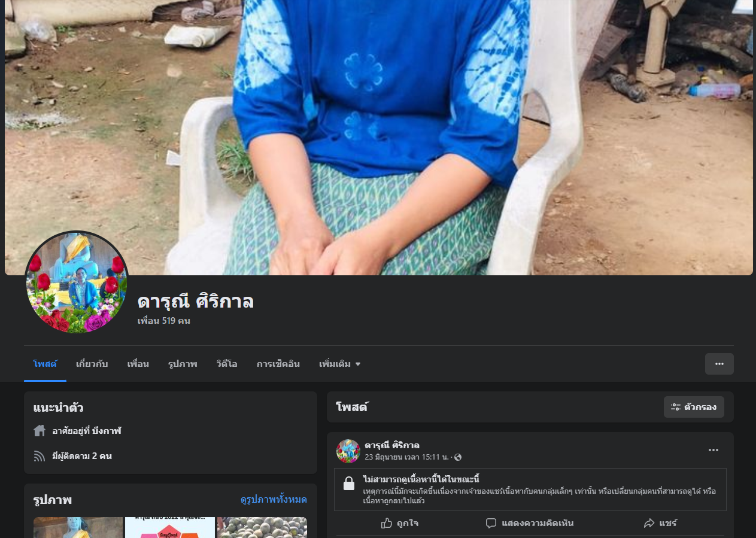Click the ดูรูปภาพทั้งหมด link
This screenshot has height=538, width=756.
[274, 499]
